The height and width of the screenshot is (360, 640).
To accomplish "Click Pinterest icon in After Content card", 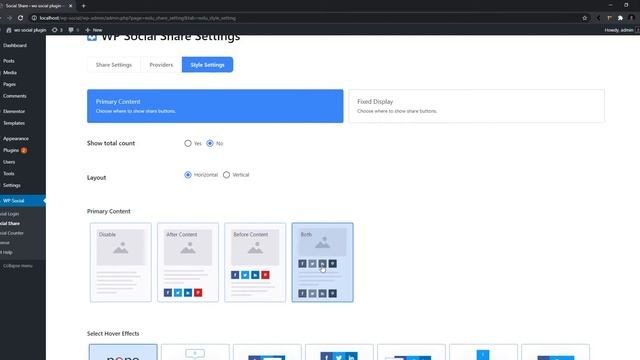I will (x=198, y=293).
